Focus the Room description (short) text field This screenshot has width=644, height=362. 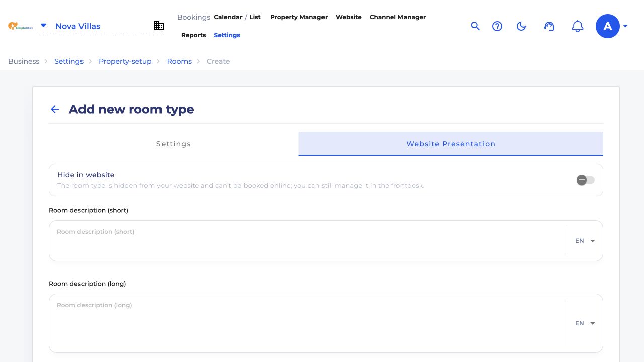pos(308,241)
